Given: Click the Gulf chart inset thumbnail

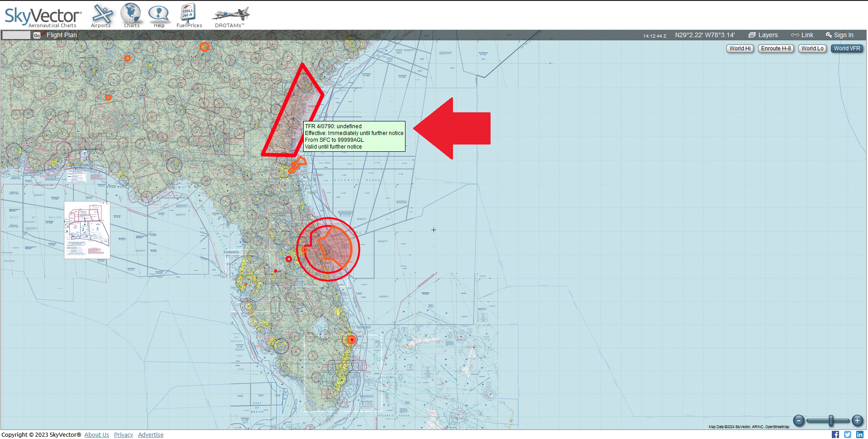Looking at the screenshot, I should tap(87, 230).
